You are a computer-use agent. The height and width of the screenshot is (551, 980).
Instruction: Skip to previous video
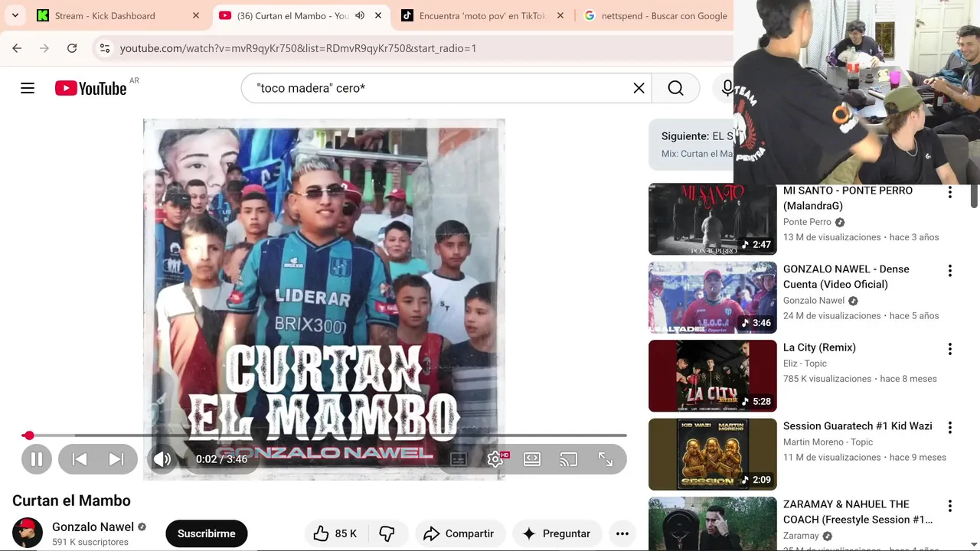[79, 459]
